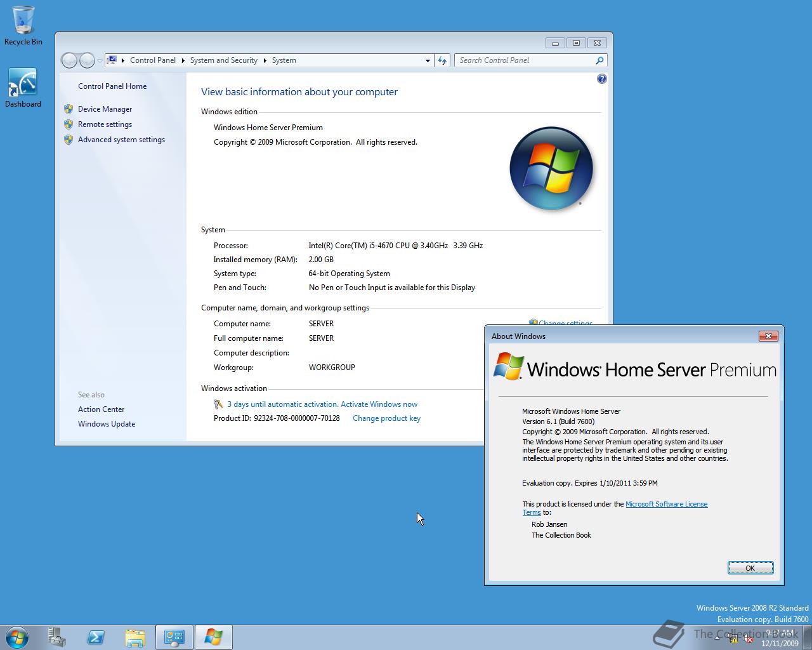Open Windows Explorer from the taskbar
The image size is (812, 650).
tap(135, 637)
